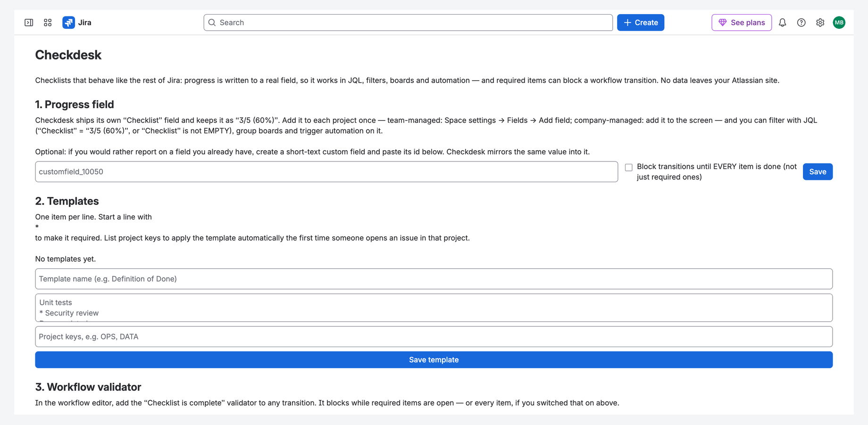Image resolution: width=868 pixels, height=425 pixels.
Task: Click the Save template button
Action: 434,360
